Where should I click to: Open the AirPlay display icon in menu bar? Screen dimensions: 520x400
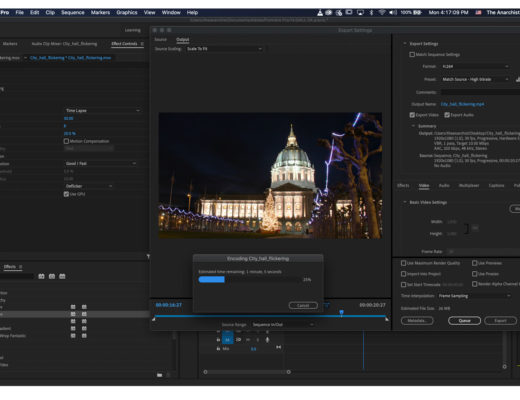point(360,13)
